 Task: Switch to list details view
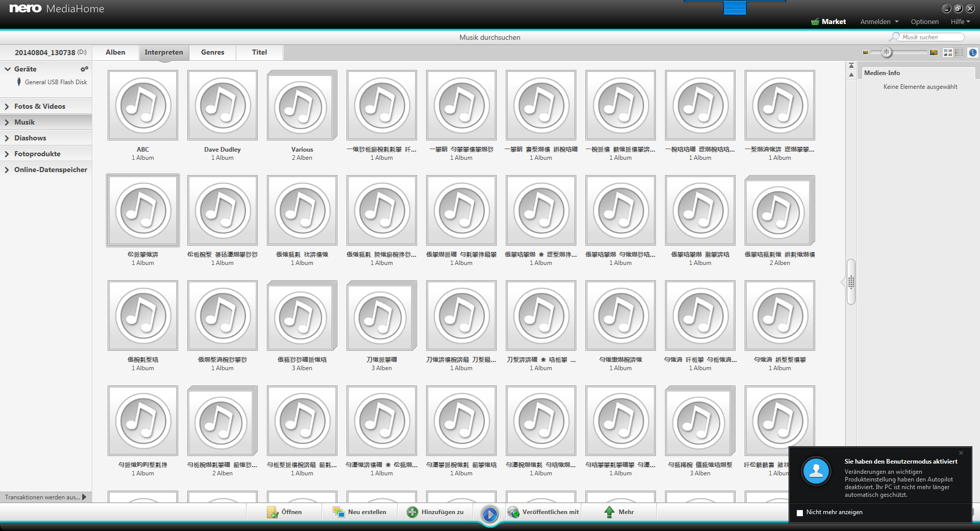(x=959, y=53)
